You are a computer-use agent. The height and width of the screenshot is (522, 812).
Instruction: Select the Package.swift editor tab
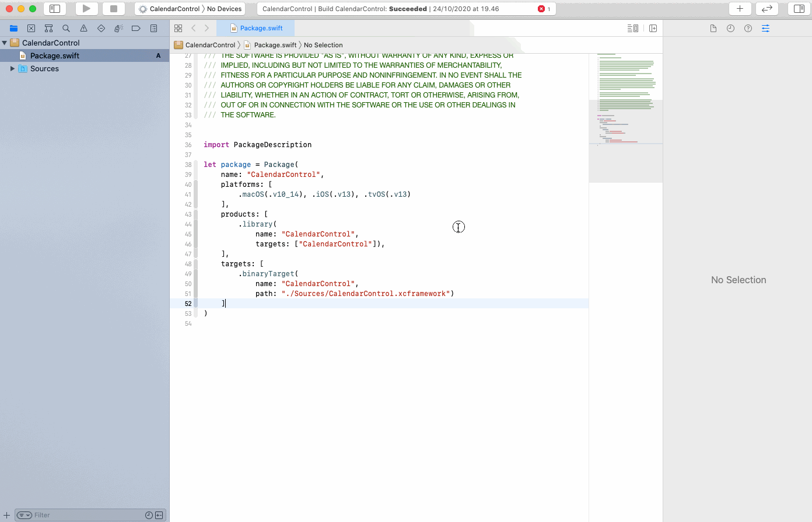256,28
